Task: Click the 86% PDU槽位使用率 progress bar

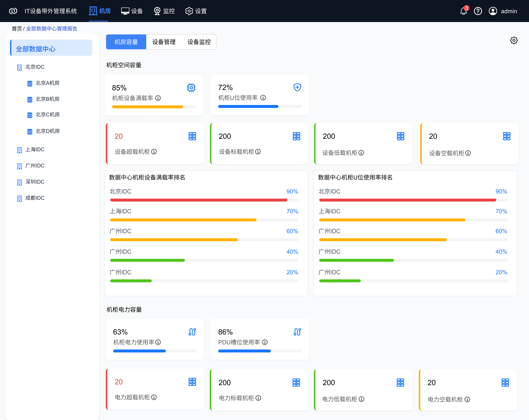Action: click(260, 351)
